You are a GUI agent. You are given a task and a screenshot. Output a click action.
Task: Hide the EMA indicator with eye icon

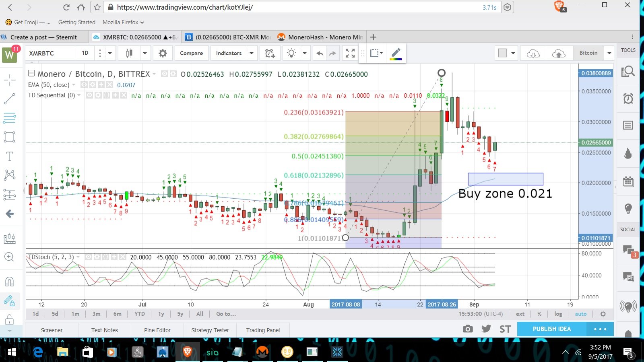pos(84,85)
